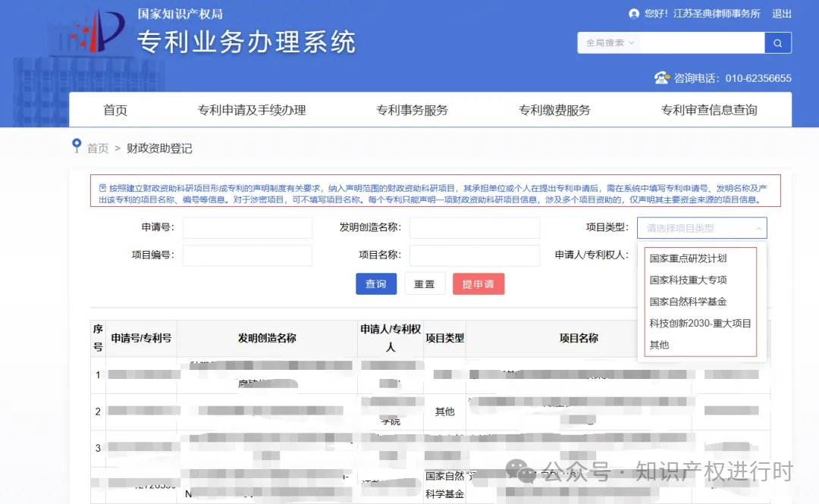Choose 国家科技重大专项 from list

click(688, 280)
